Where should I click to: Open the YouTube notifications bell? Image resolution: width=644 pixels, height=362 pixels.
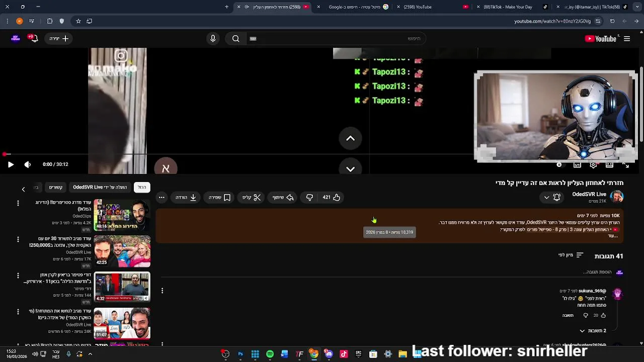pyautogui.click(x=33, y=38)
